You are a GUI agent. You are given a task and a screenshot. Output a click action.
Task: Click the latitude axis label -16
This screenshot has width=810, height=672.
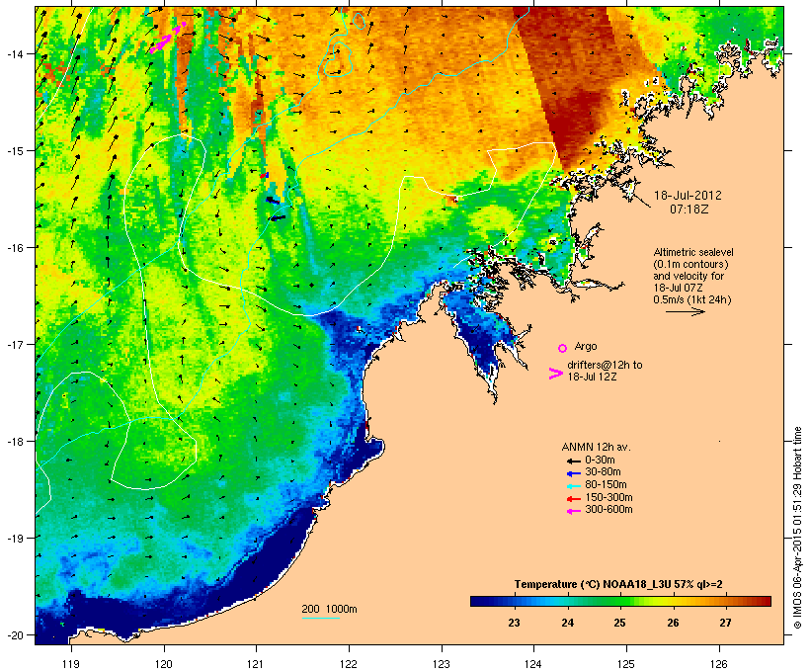[x=15, y=248]
